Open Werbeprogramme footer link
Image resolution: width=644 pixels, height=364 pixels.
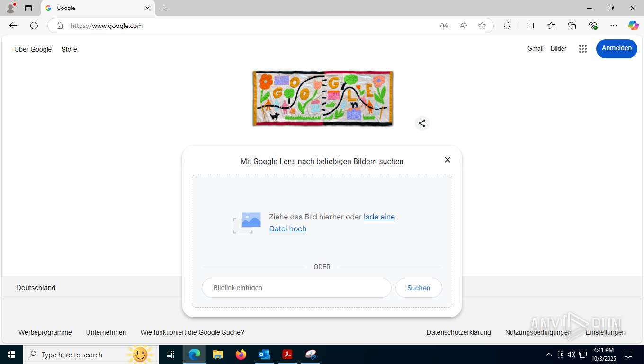pos(45,332)
